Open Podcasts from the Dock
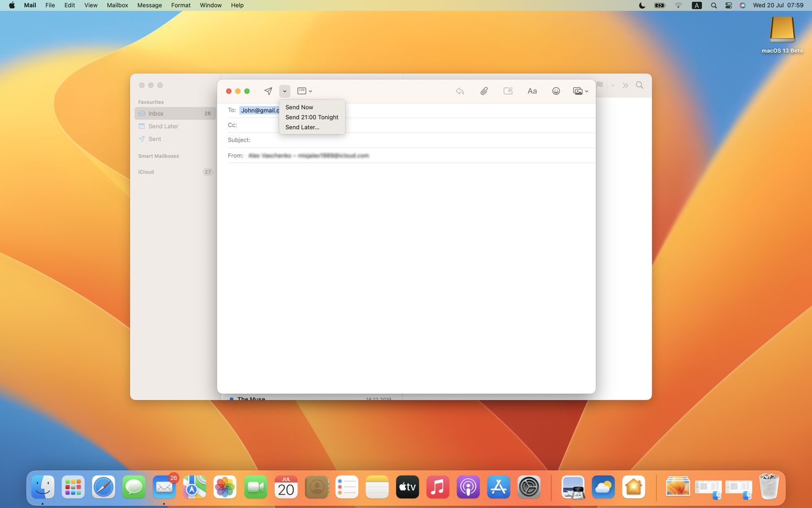 [x=468, y=487]
